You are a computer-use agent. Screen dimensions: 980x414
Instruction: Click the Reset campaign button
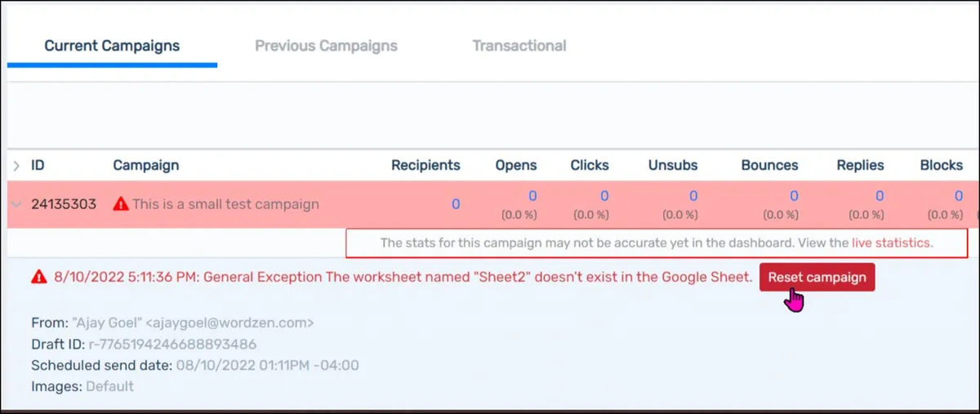coord(817,277)
